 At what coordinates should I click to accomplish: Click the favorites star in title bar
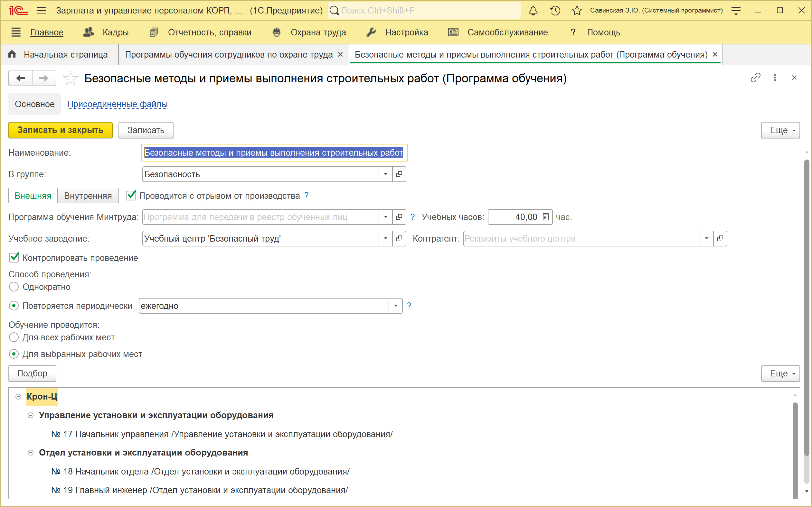[x=577, y=10]
